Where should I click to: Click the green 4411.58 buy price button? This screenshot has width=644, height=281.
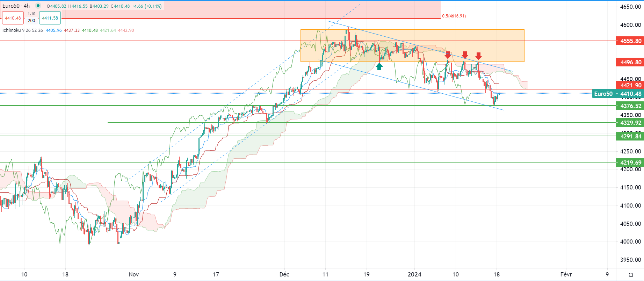point(50,18)
